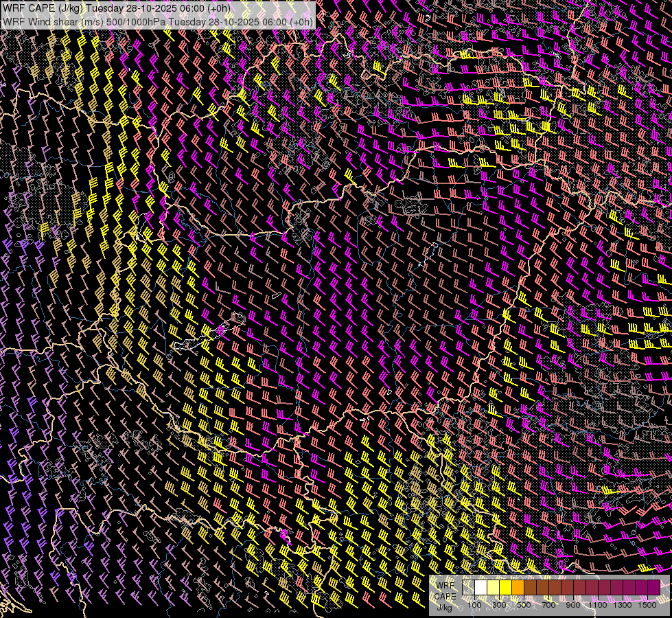The height and width of the screenshot is (618, 672).
Task: Click the 700 value on the legend
Action: (548, 605)
